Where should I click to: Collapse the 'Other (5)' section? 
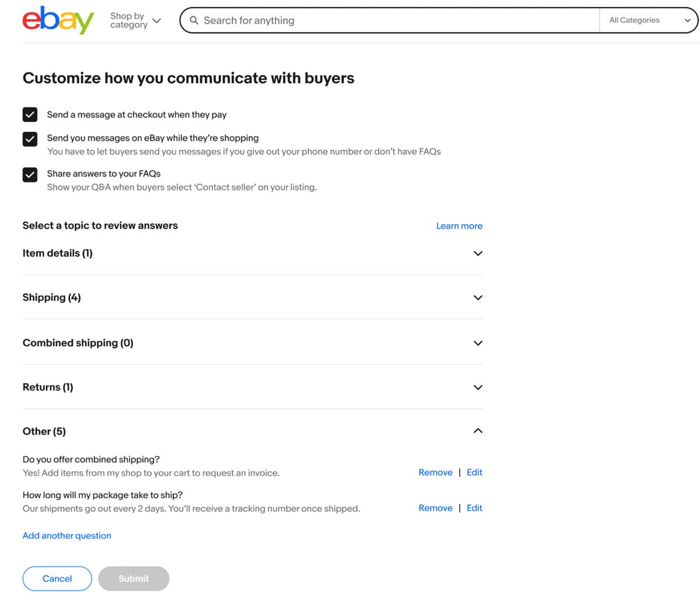coord(478,431)
